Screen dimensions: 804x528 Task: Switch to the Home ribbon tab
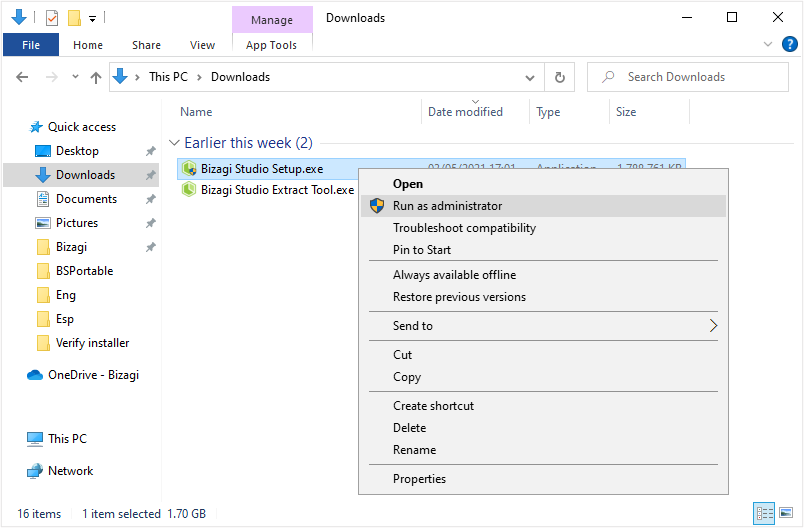(x=88, y=45)
